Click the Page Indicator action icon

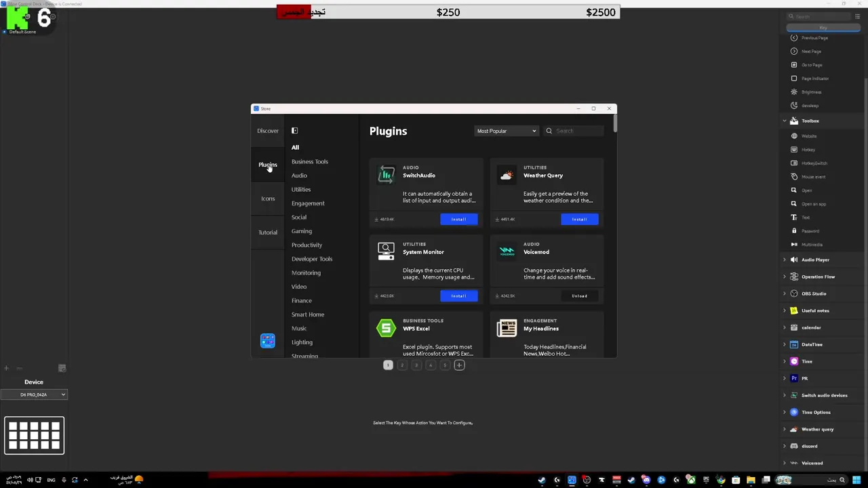tap(794, 79)
